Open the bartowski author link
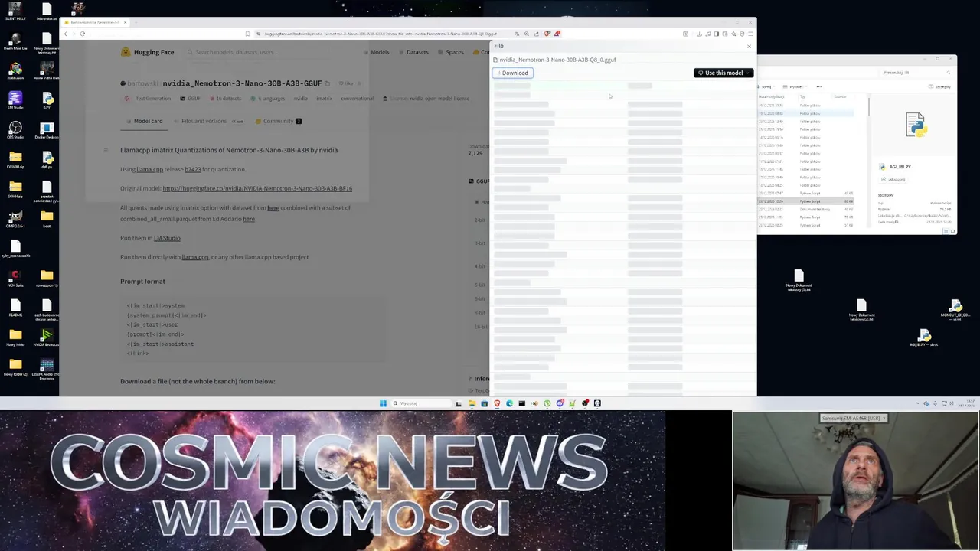980x551 pixels. pyautogui.click(x=142, y=83)
